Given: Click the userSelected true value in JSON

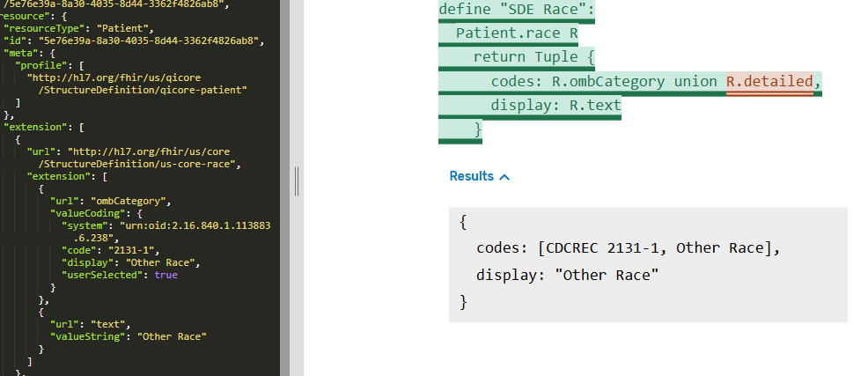Looking at the screenshot, I should (165, 275).
